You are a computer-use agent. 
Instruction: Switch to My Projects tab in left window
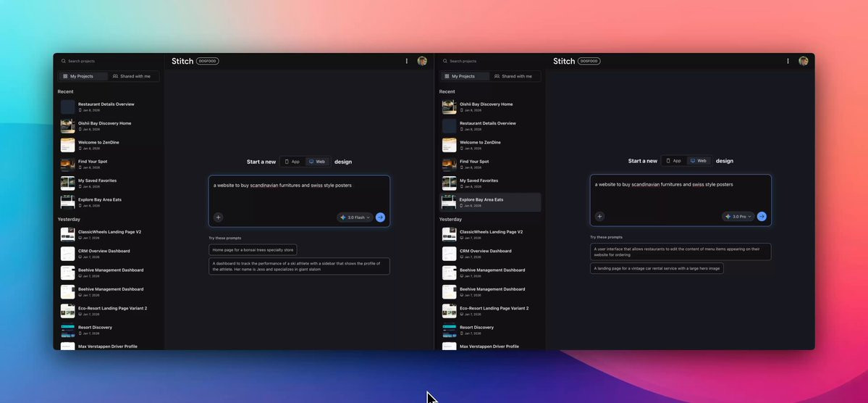[83, 77]
